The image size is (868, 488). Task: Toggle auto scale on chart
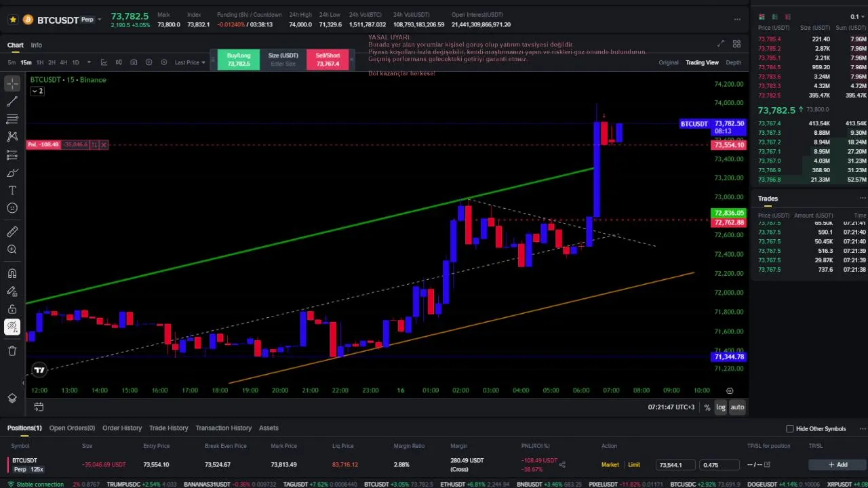[737, 407]
